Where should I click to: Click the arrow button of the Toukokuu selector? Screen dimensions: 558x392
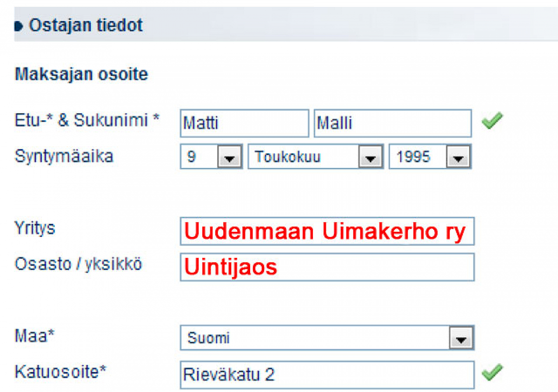click(x=370, y=157)
